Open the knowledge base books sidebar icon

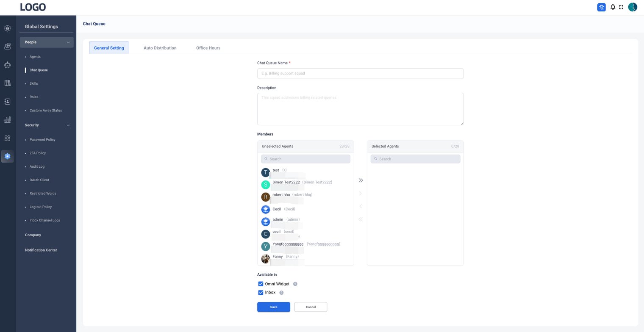pos(7,83)
